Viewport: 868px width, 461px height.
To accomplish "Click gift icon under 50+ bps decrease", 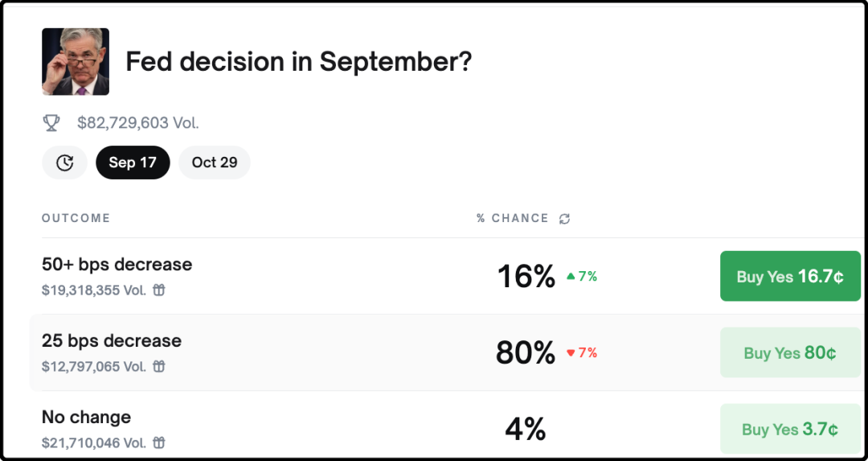I will (159, 290).
